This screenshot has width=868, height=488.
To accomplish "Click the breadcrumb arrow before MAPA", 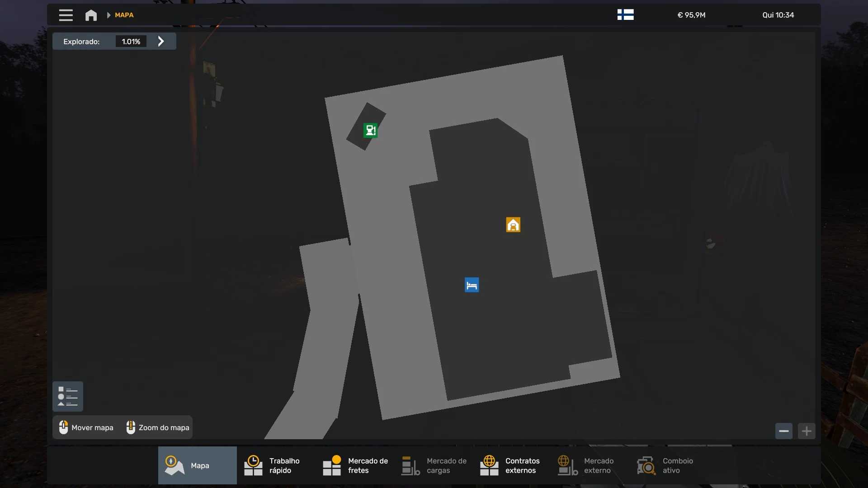I will coord(108,15).
